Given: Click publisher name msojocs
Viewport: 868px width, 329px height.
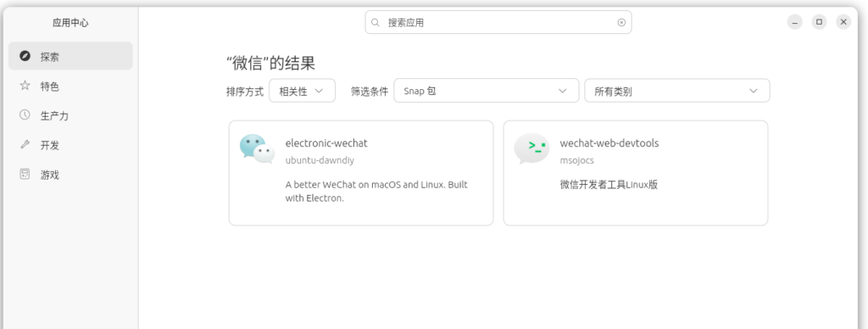Looking at the screenshot, I should pyautogui.click(x=576, y=160).
